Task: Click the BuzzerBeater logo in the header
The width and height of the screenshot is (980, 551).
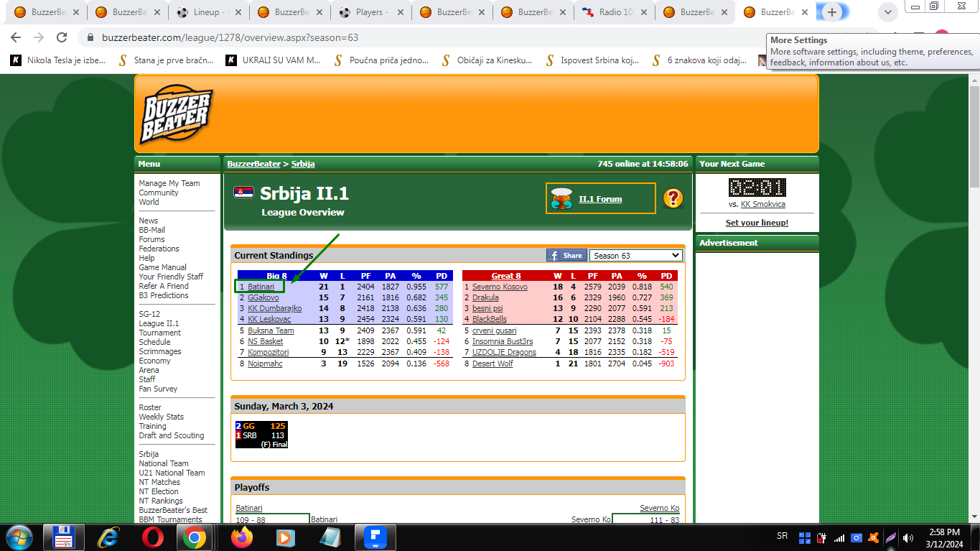Action: pyautogui.click(x=176, y=115)
